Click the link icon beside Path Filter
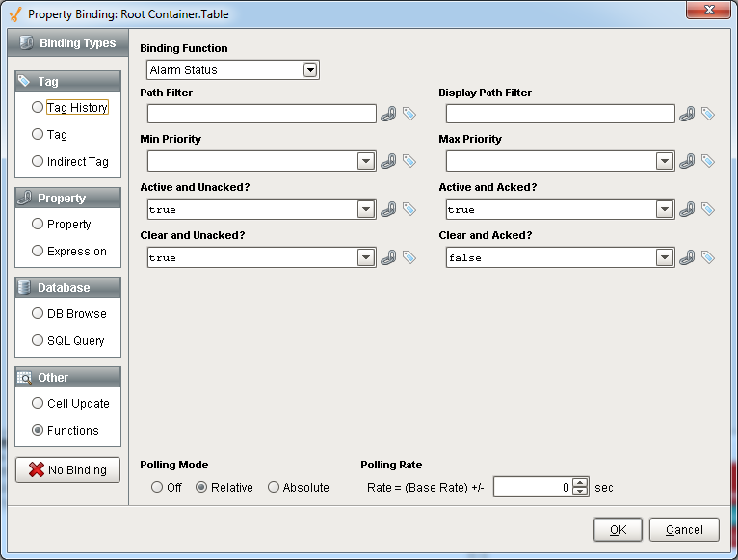This screenshot has width=738, height=560. (389, 114)
